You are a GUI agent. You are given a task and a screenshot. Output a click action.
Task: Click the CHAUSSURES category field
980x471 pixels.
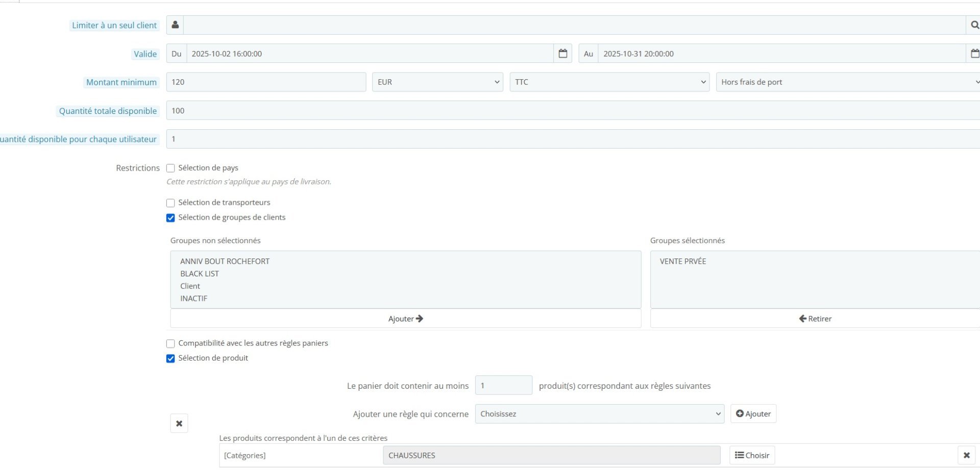point(552,455)
